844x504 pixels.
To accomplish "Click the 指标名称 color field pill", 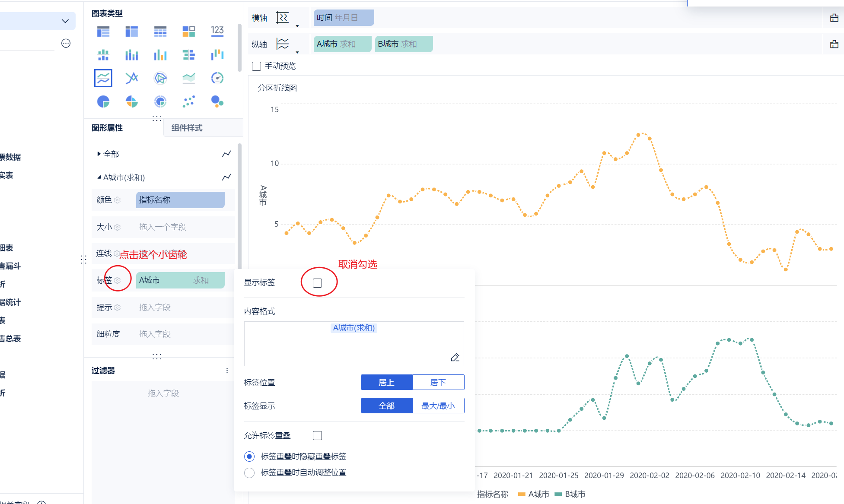I will point(180,200).
